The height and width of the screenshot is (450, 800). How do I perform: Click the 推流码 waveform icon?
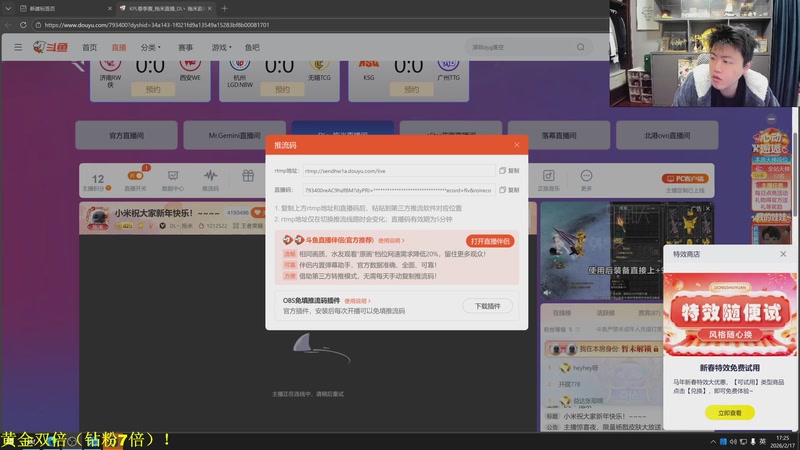[210, 180]
